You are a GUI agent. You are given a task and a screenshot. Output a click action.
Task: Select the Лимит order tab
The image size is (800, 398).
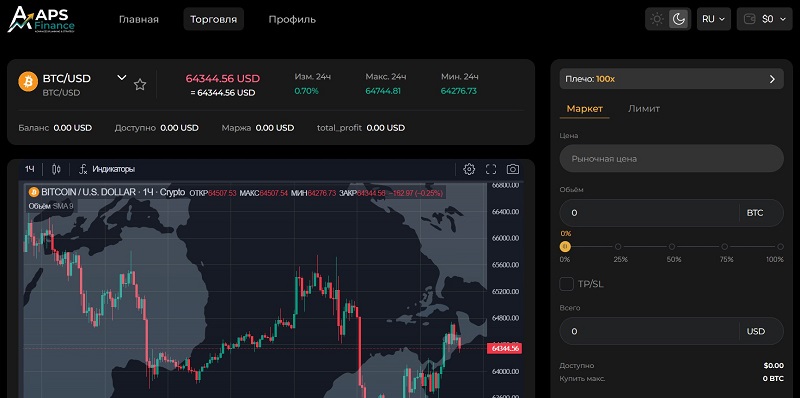point(644,109)
